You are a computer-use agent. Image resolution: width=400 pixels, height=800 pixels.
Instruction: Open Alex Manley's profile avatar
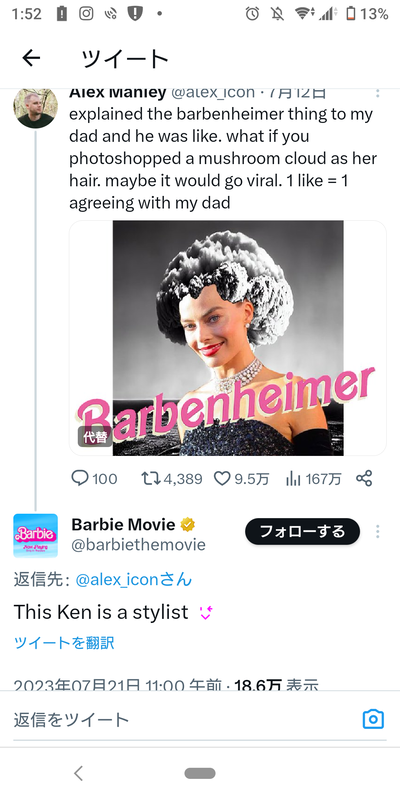pos(35,108)
